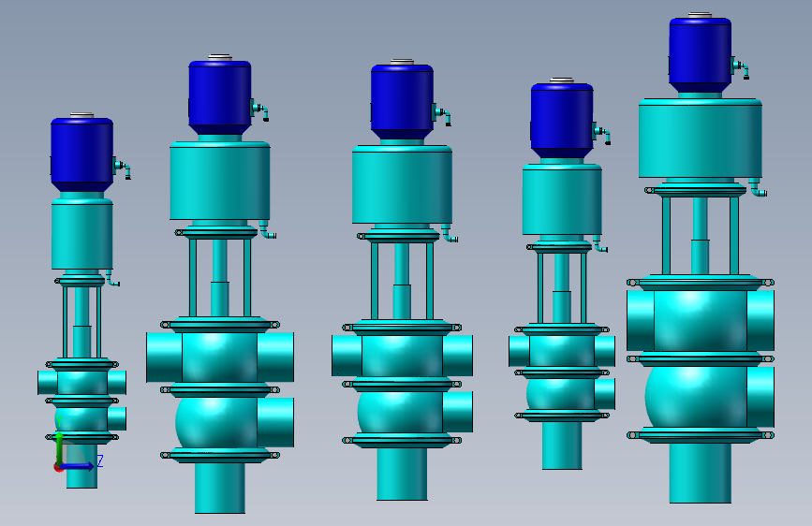This screenshot has height=526, width=812.
Task: Select blue actuator head on second valve from left
Action: 219,97
